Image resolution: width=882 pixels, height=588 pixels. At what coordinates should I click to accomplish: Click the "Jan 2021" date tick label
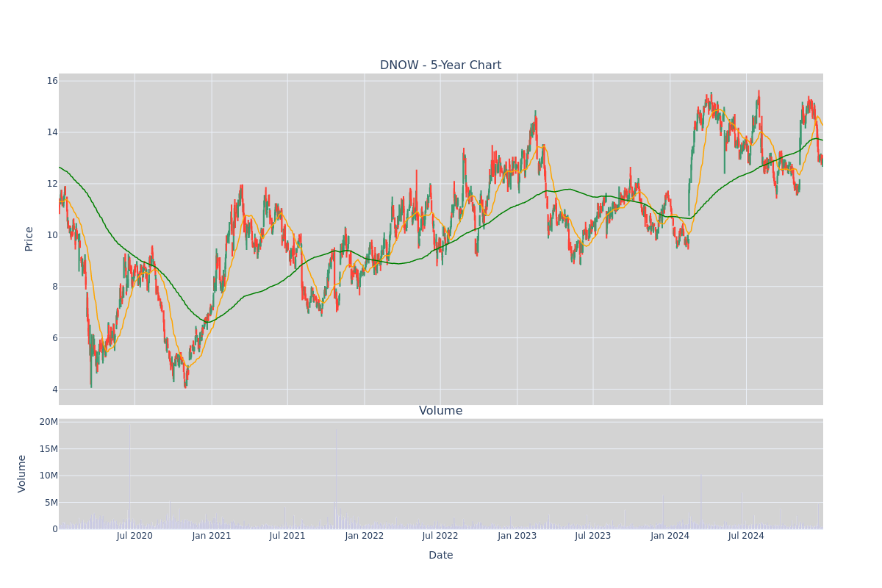(x=212, y=536)
